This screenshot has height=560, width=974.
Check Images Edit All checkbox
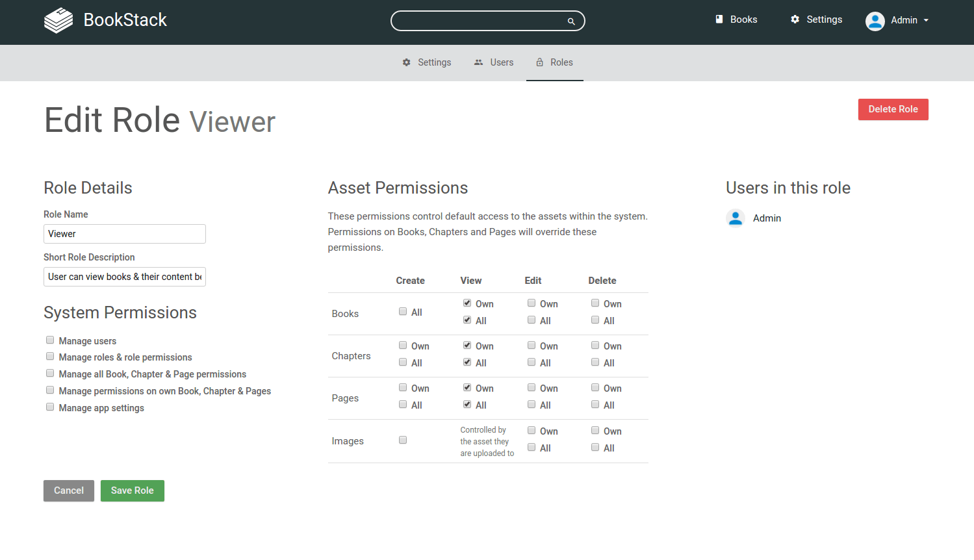click(532, 447)
